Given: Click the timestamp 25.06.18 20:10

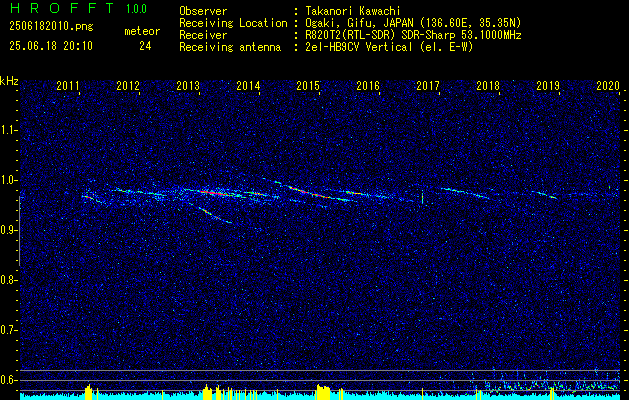Looking at the screenshot, I should tap(51, 46).
